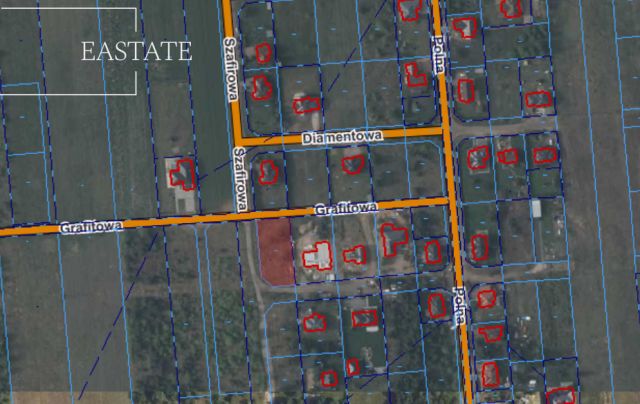Select the Polna label north of Diamentowa
The width and height of the screenshot is (640, 404).
pos(438,55)
